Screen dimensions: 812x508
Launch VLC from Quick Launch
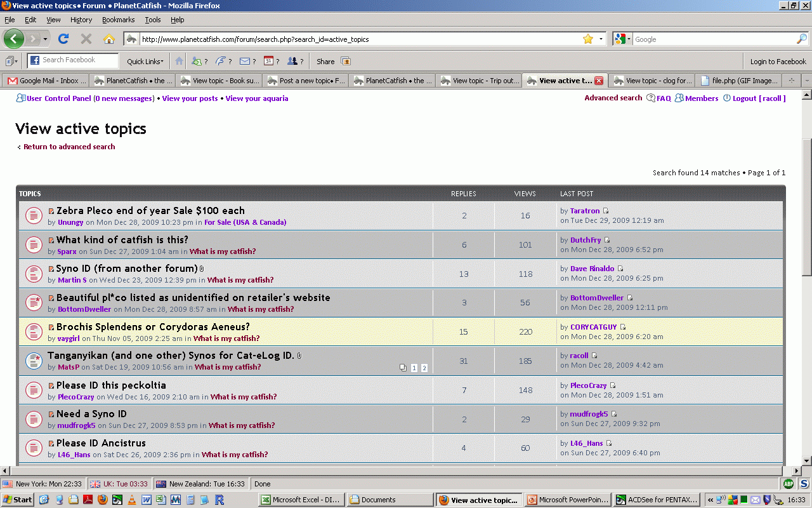132,500
